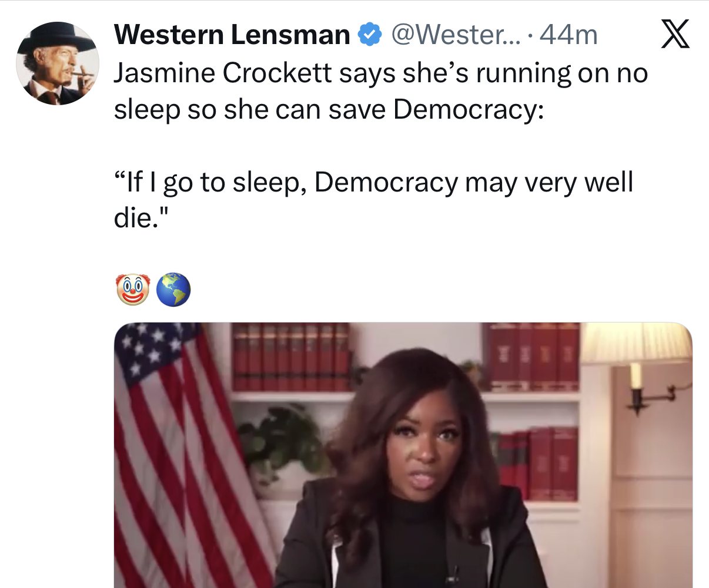The width and height of the screenshot is (709, 588).
Task: Open the Western Lensman profile avatar
Action: pos(58,63)
